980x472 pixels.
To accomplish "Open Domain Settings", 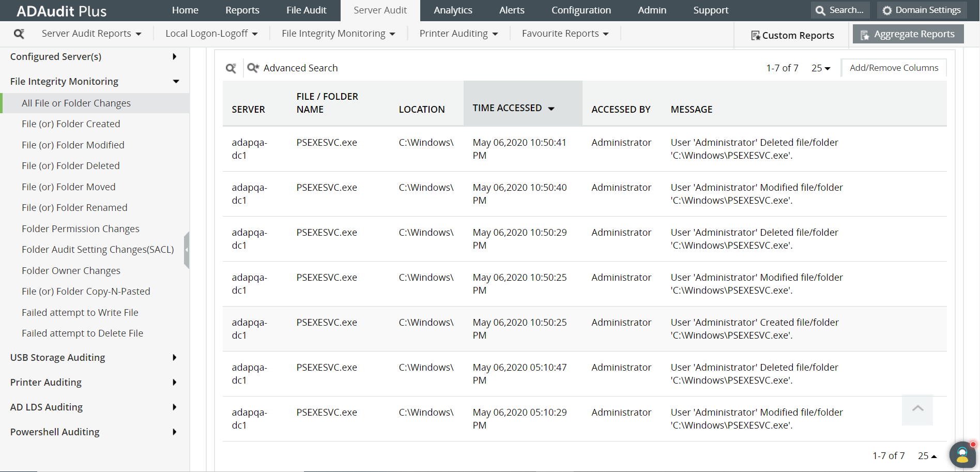I will pos(922,10).
